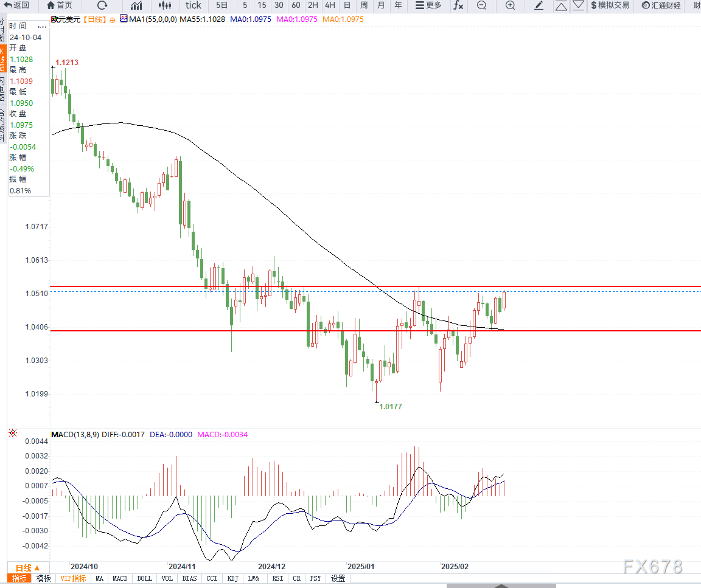Enable the MACD indicator tab
Image resolution: width=701 pixels, height=588 pixels.
120,578
